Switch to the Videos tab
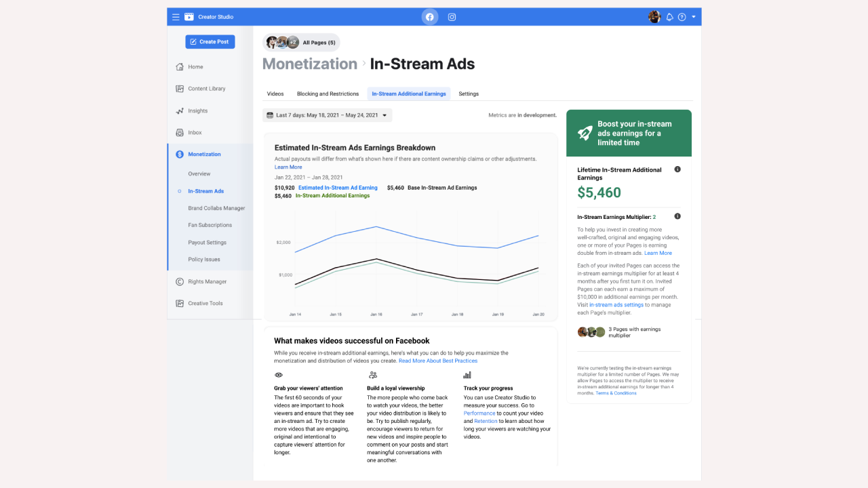 275,94
